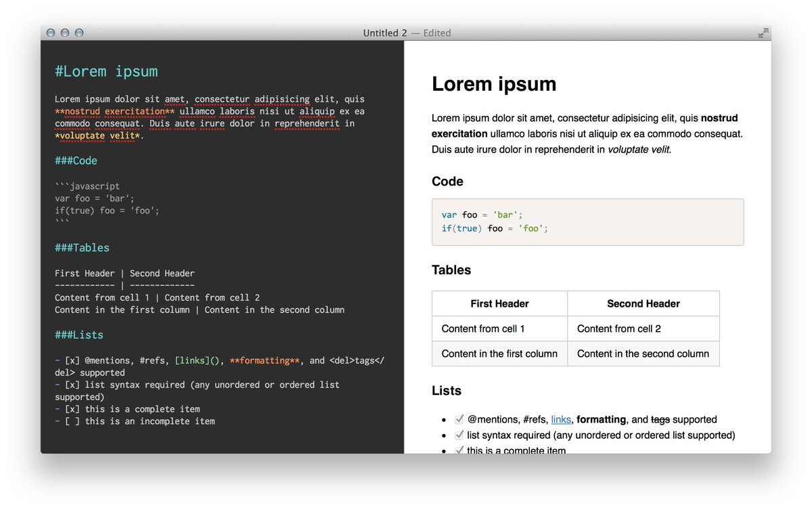812x510 pixels.
Task: Click the "###Tables" heading in the editor
Action: 82,248
